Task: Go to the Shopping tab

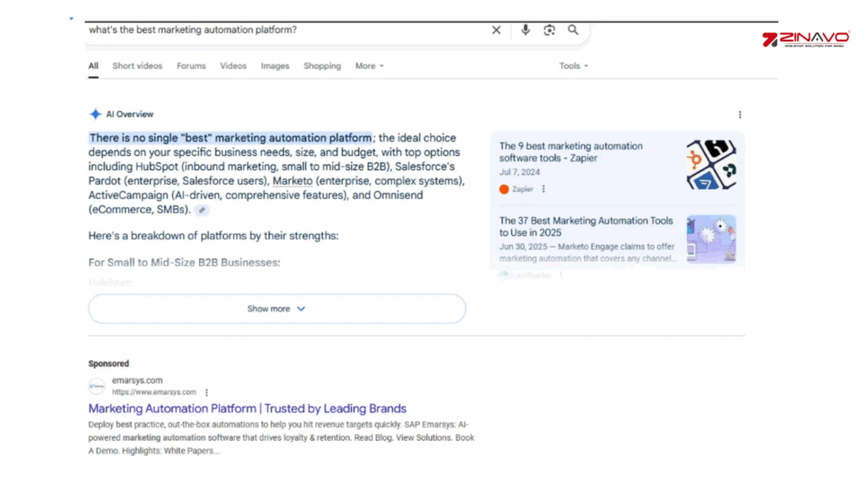Action: tap(322, 66)
